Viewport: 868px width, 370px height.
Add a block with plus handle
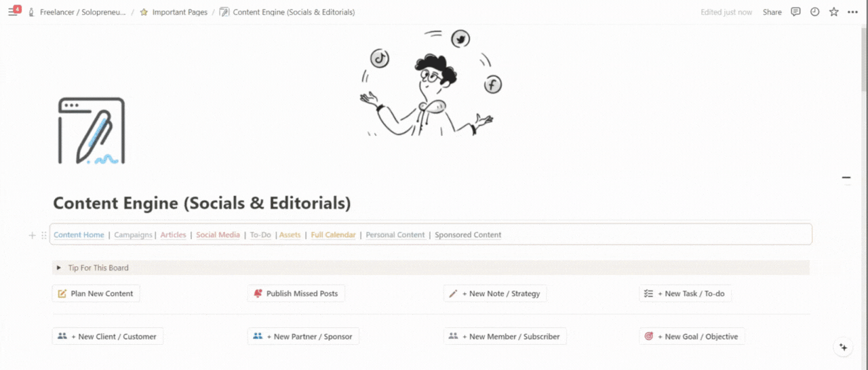point(32,235)
